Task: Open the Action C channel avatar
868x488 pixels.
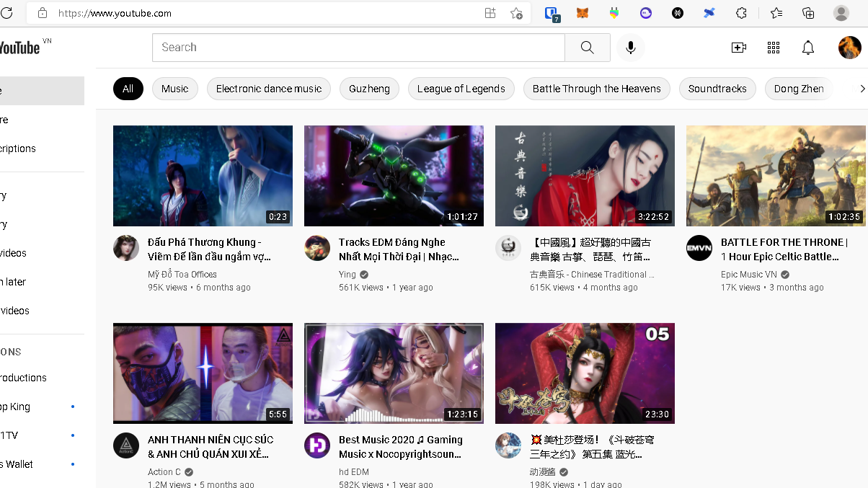Action: point(126,445)
